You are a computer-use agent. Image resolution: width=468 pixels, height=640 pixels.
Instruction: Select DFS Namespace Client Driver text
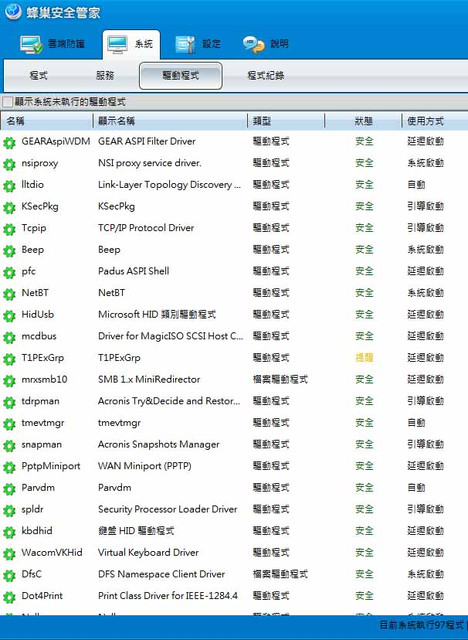pos(161,574)
